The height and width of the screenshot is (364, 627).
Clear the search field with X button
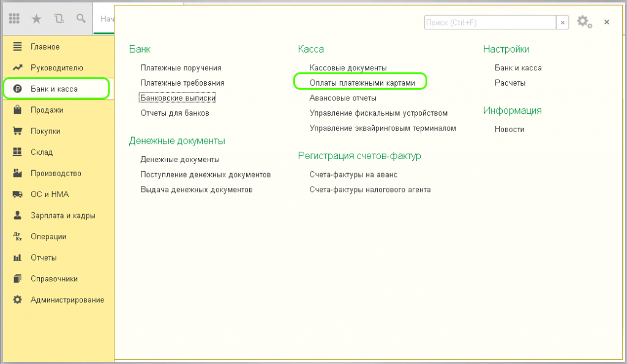point(563,22)
